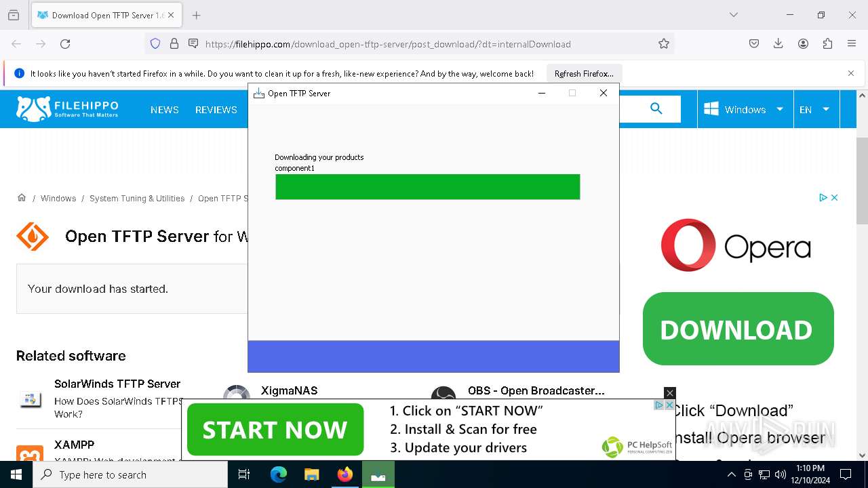Save page to Pocket icon
Screen dimensions: 868x488
[754, 44]
